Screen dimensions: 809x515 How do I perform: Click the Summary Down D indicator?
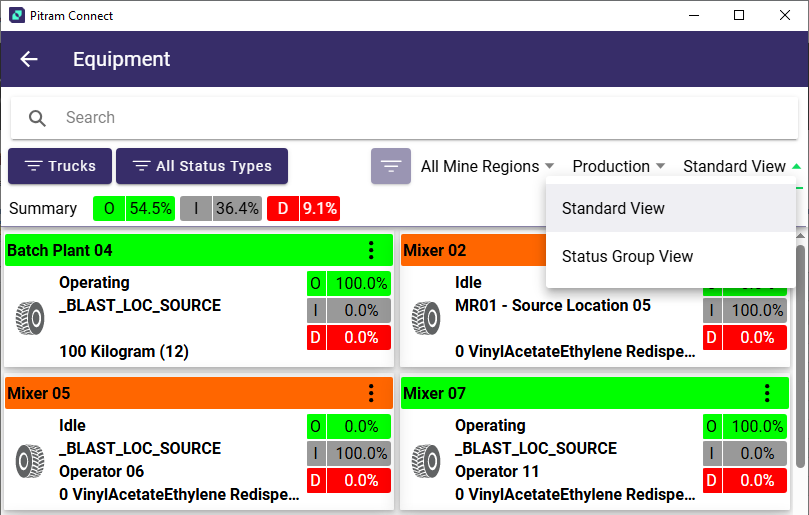283,208
